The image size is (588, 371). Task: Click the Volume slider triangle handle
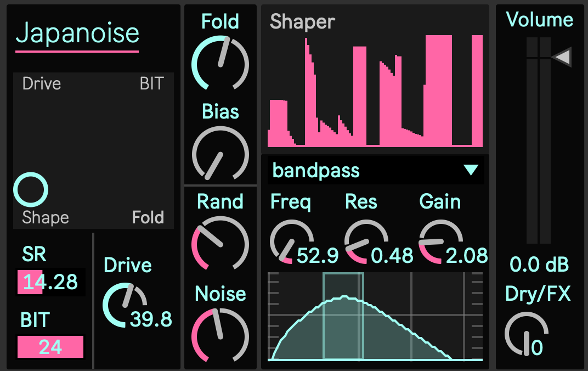562,57
